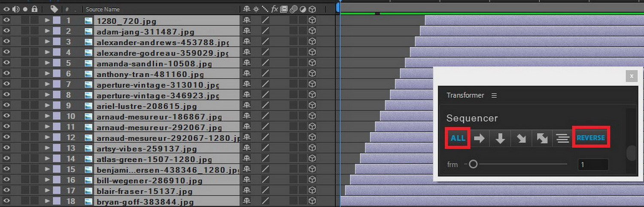Click lock column header icon
The image size is (644, 207).
pos(34,9)
